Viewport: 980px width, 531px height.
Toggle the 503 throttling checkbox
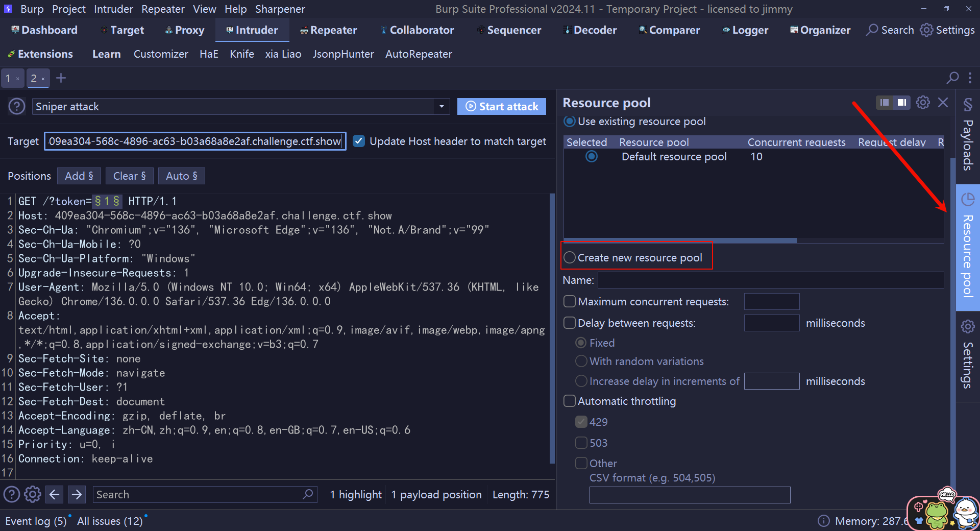pos(581,442)
